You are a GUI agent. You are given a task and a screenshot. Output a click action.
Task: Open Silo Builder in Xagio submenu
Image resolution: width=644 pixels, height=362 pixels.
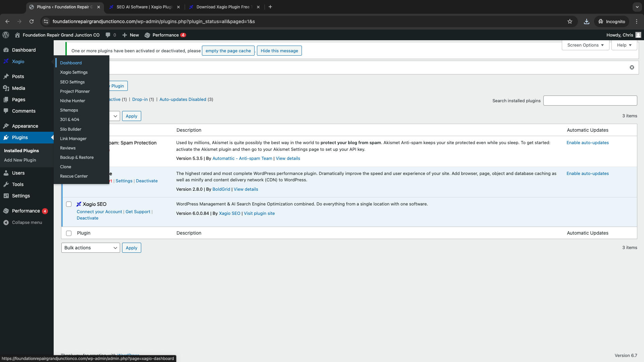(x=70, y=129)
